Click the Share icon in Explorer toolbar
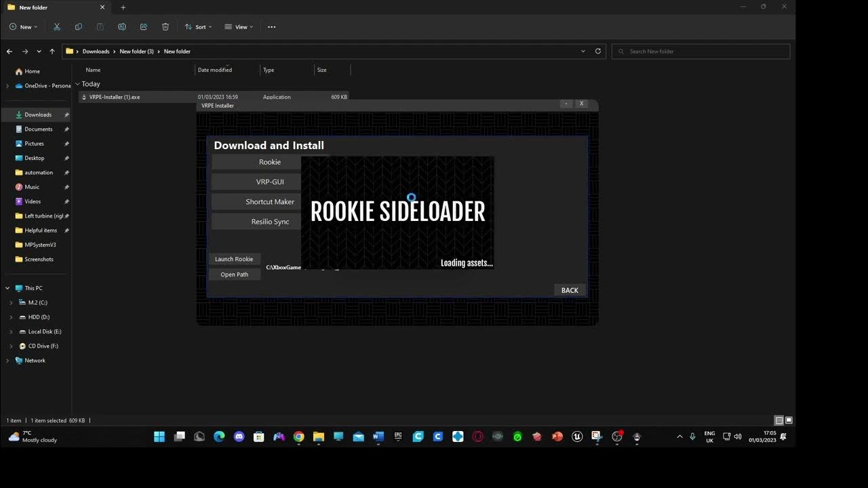868x488 pixels. tap(144, 27)
